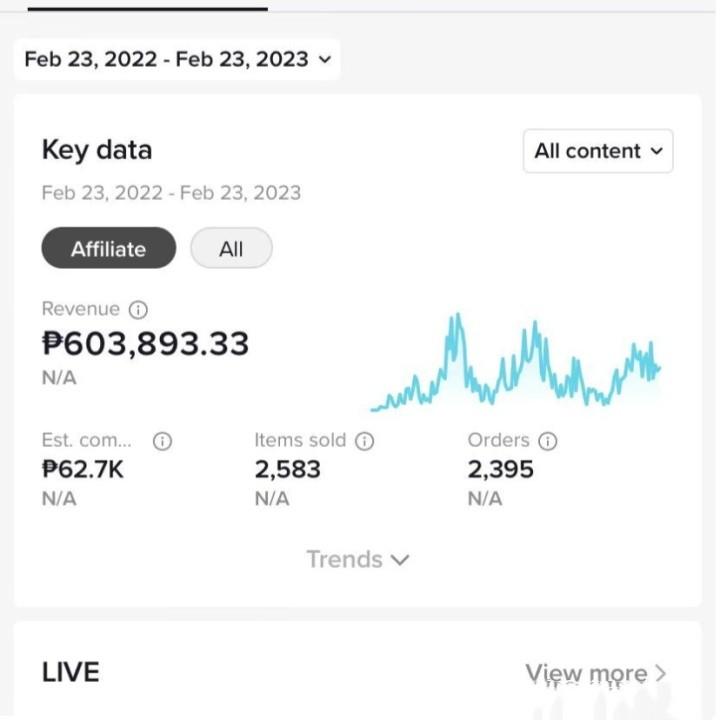Open the Feb 23, 2022 date range dropdown
720x720 pixels.
(x=176, y=59)
